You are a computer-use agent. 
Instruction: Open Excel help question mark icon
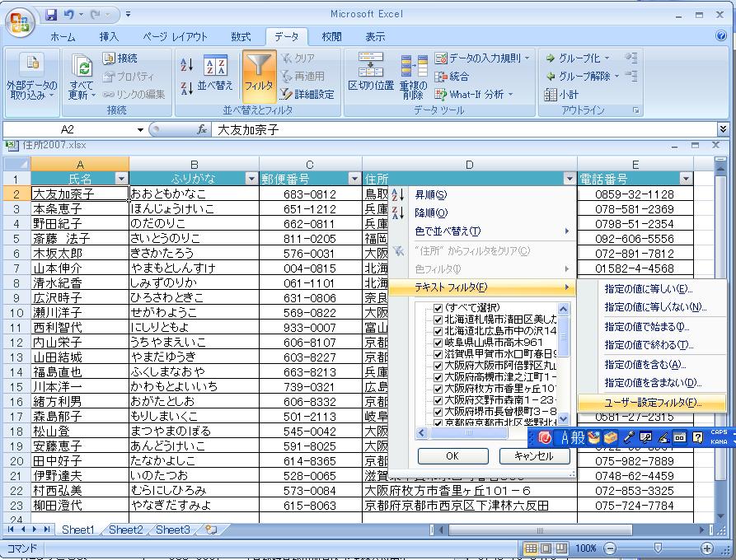[721, 36]
